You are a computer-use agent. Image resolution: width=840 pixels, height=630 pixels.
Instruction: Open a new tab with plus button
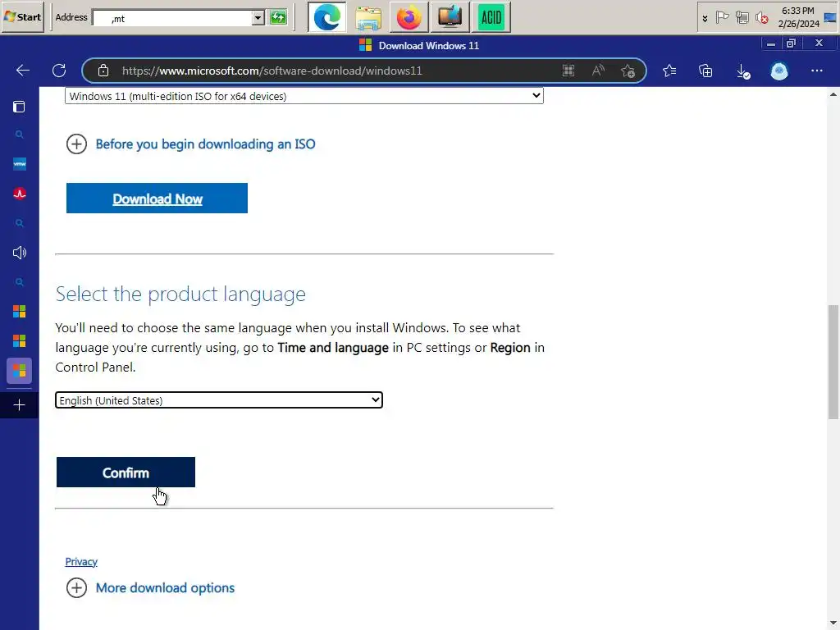pos(20,405)
